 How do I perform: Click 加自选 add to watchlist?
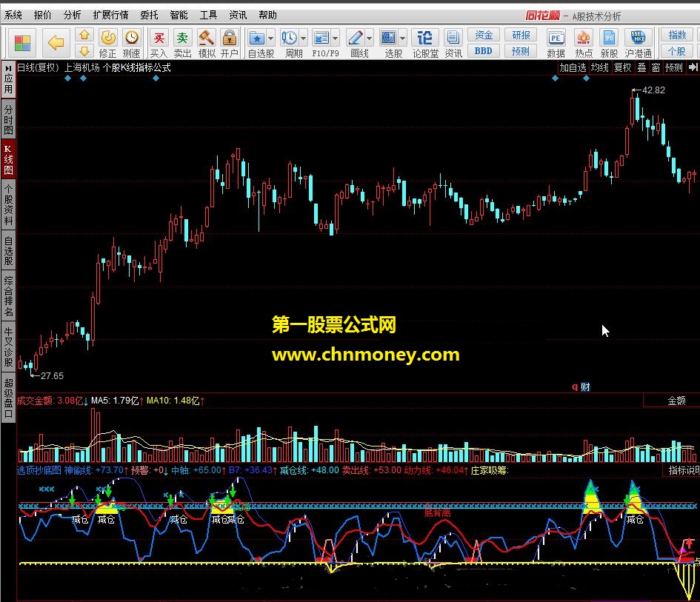[573, 67]
